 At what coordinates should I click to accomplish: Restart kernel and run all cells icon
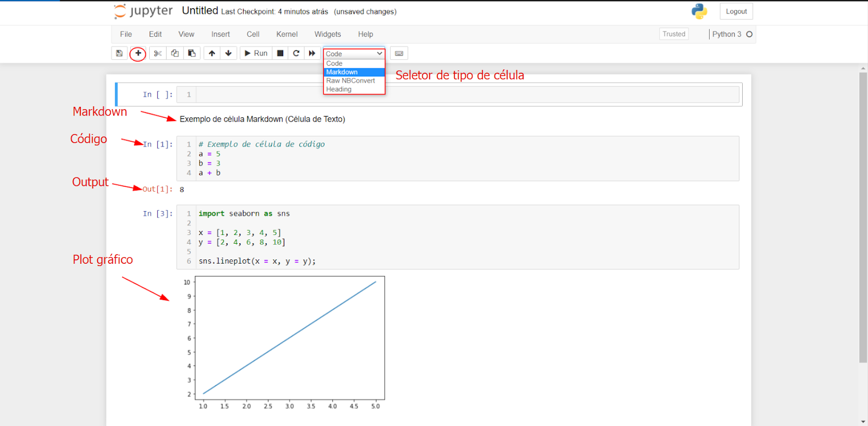pos(312,53)
